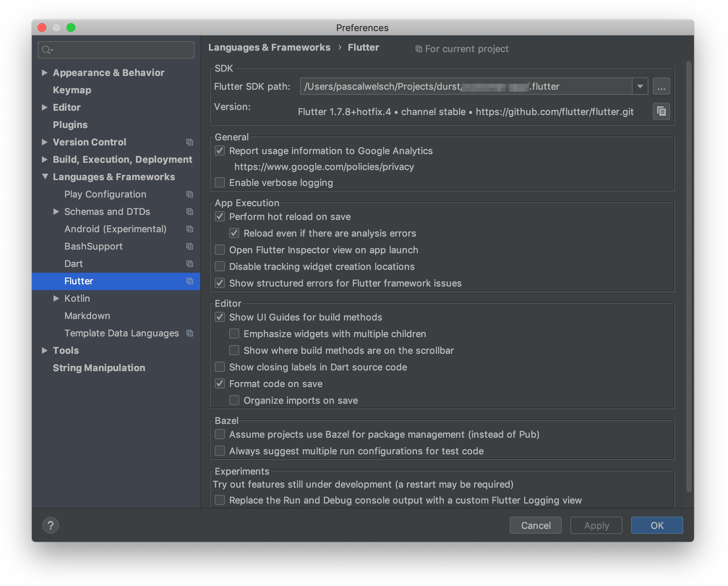Image resolution: width=728 pixels, height=586 pixels.
Task: Click project icon beside Dart
Action: pyautogui.click(x=190, y=264)
